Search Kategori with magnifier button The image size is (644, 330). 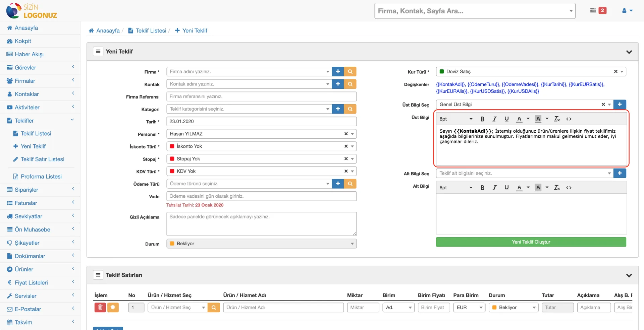pos(350,109)
